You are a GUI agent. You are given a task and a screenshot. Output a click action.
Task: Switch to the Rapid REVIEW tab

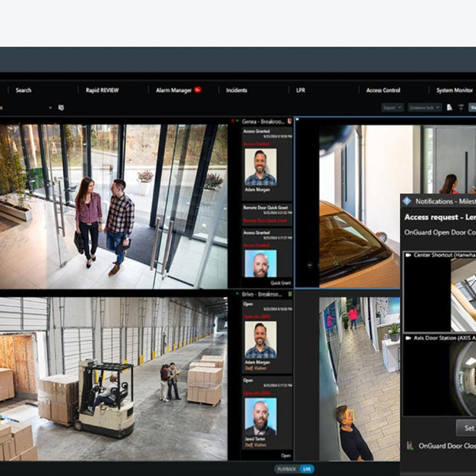pos(102,90)
